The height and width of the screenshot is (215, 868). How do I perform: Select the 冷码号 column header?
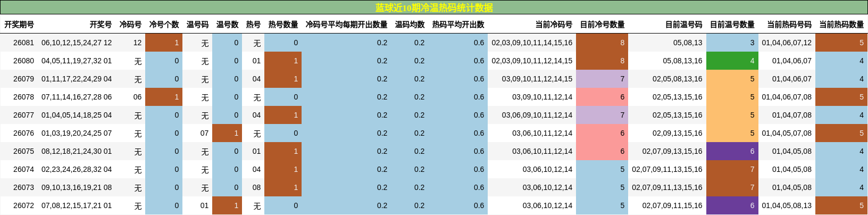coord(130,24)
